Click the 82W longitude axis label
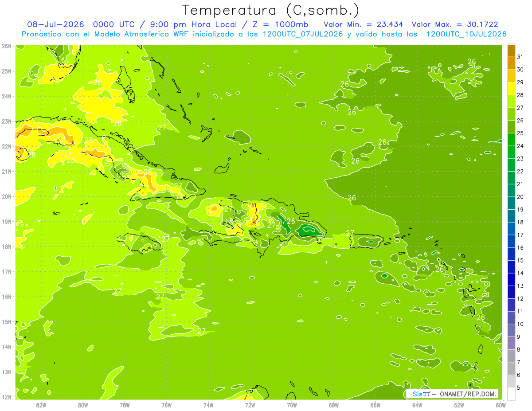 41,405
